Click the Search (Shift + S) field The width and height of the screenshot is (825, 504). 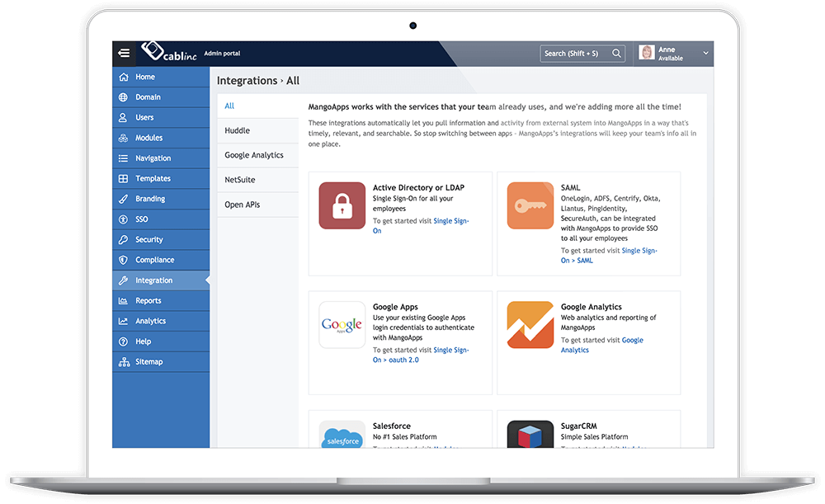(582, 53)
